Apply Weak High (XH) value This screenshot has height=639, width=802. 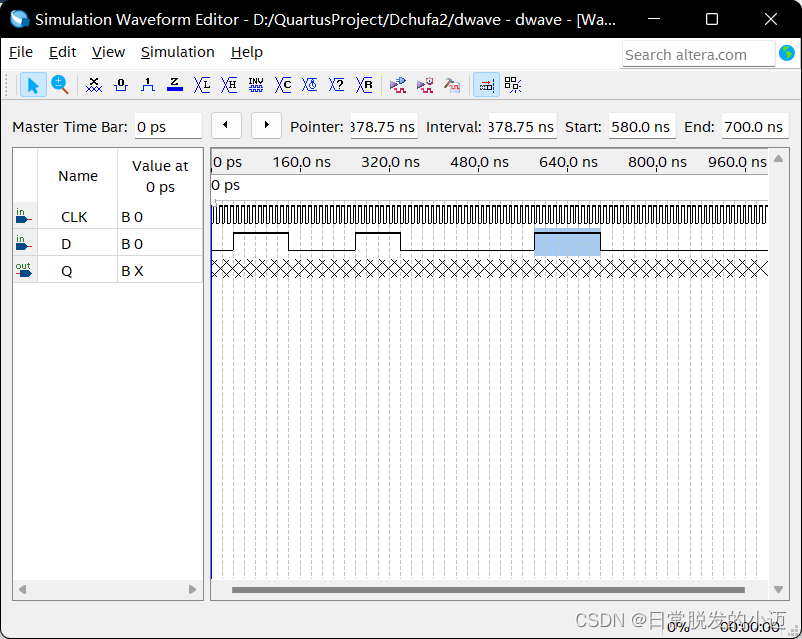point(229,85)
